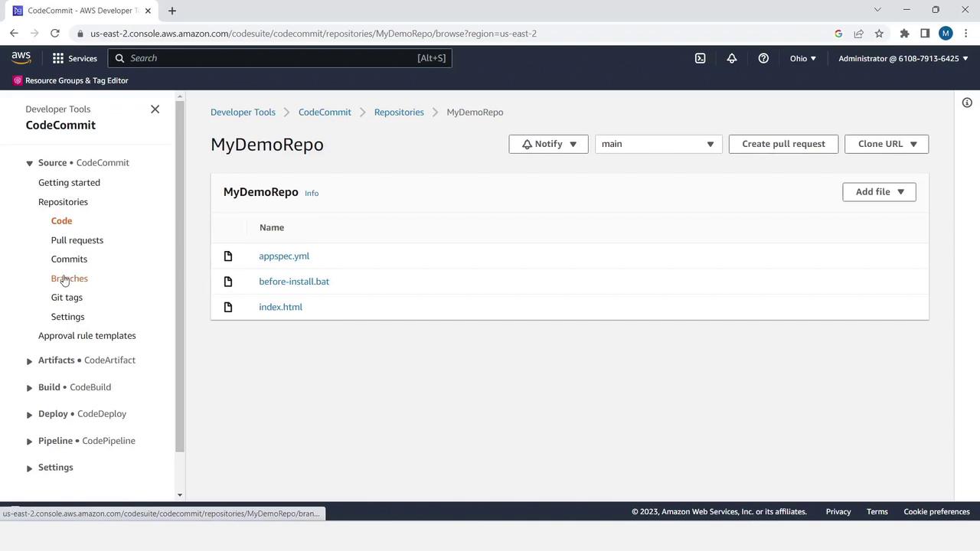Open a new browser tab
This screenshot has width=980, height=551.
point(172,11)
